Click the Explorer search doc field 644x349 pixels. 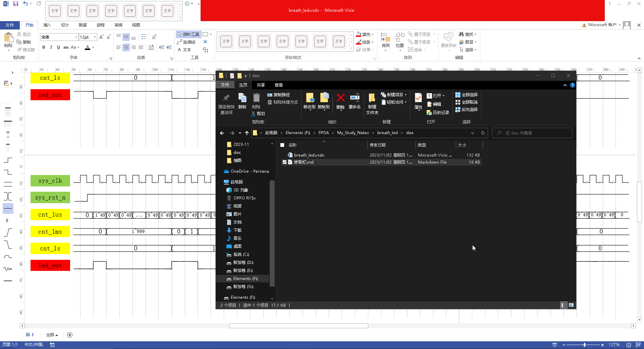pyautogui.click(x=532, y=133)
